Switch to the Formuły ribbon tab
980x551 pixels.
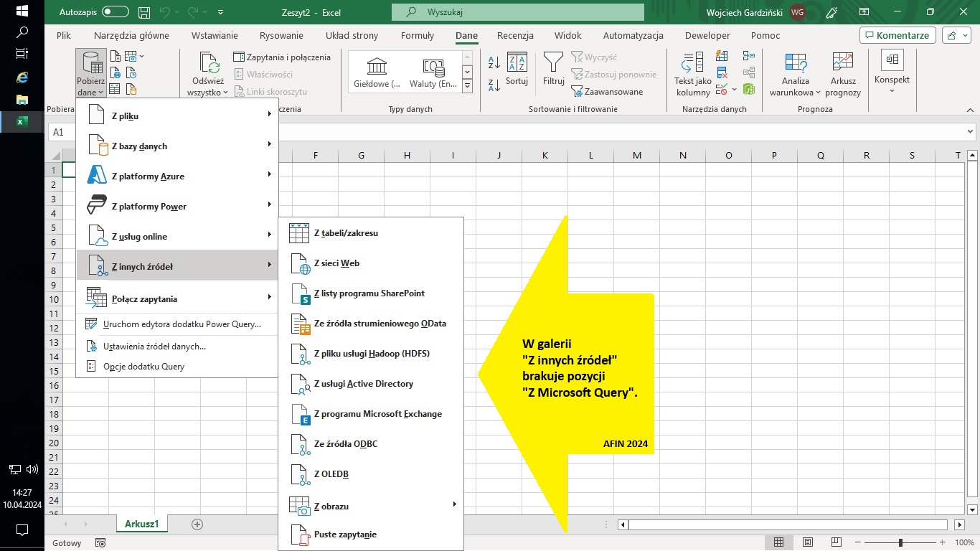[x=418, y=35]
